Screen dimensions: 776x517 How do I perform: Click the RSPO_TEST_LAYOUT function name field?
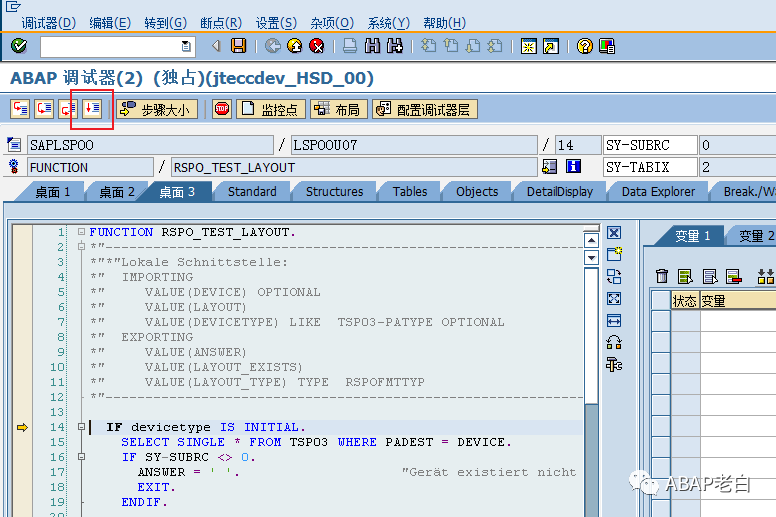(x=354, y=167)
